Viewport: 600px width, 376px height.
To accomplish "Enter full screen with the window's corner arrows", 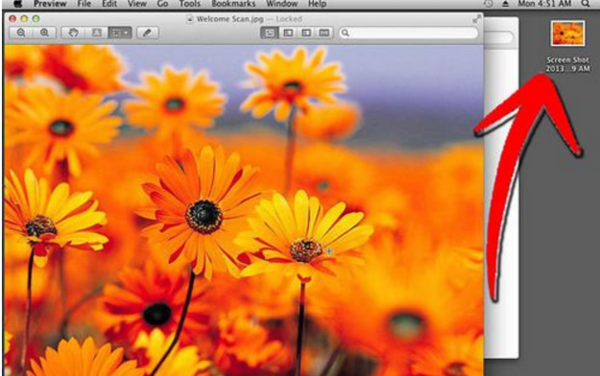I will (476, 19).
